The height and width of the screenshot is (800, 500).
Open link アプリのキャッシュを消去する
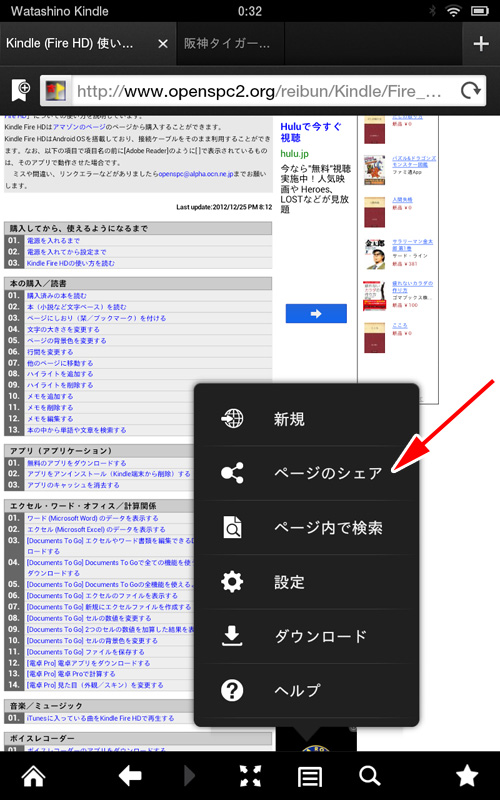(x=73, y=485)
